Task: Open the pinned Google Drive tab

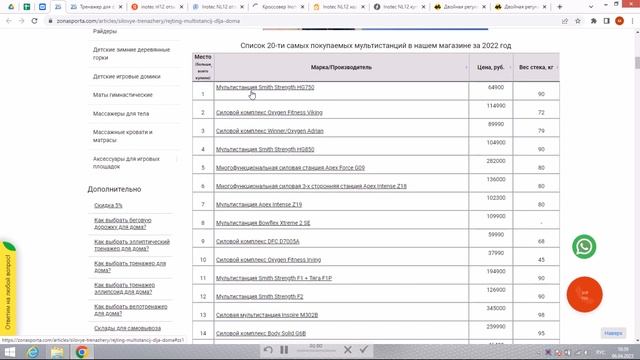Action: pos(11,7)
